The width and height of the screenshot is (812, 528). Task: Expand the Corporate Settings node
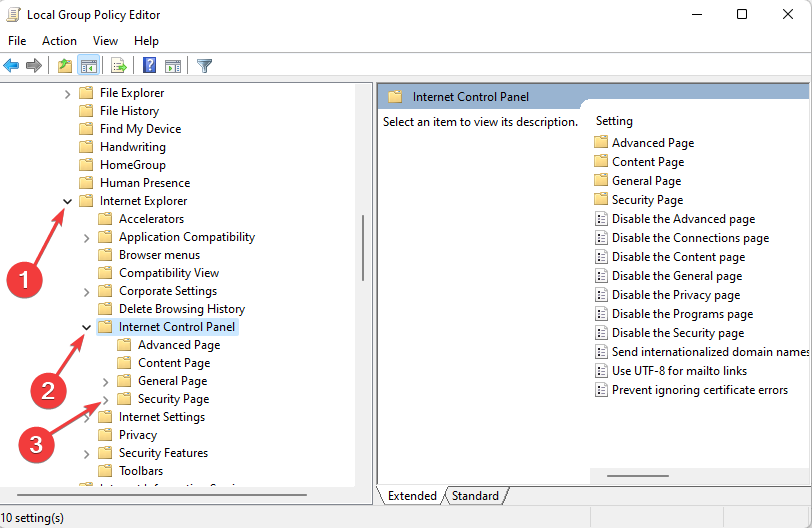tap(86, 292)
